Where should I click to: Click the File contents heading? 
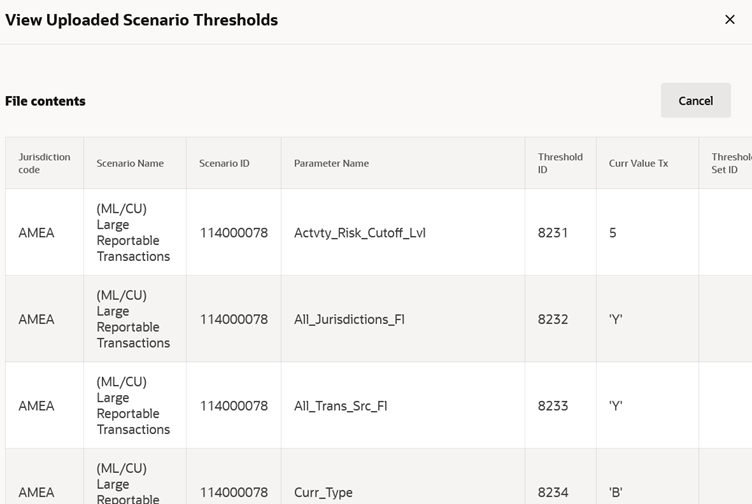45,101
